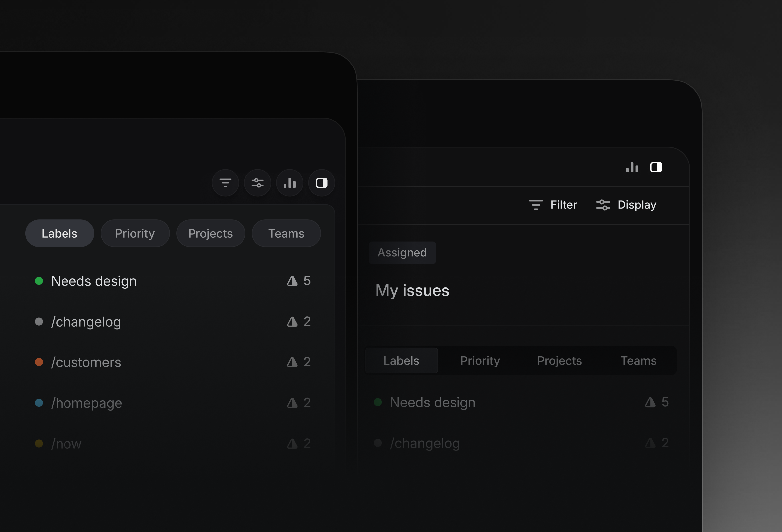Expand the /changelog label row
The height and width of the screenshot is (532, 782).
[x=86, y=322]
